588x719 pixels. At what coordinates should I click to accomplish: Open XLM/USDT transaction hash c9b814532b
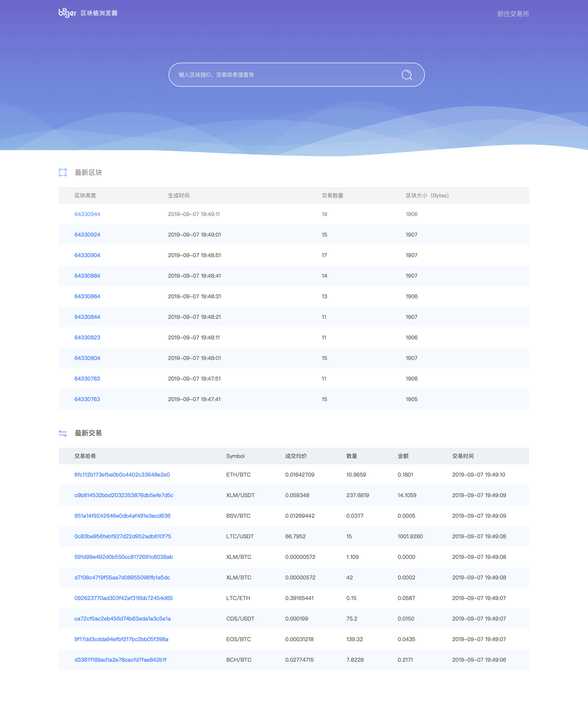(124, 495)
